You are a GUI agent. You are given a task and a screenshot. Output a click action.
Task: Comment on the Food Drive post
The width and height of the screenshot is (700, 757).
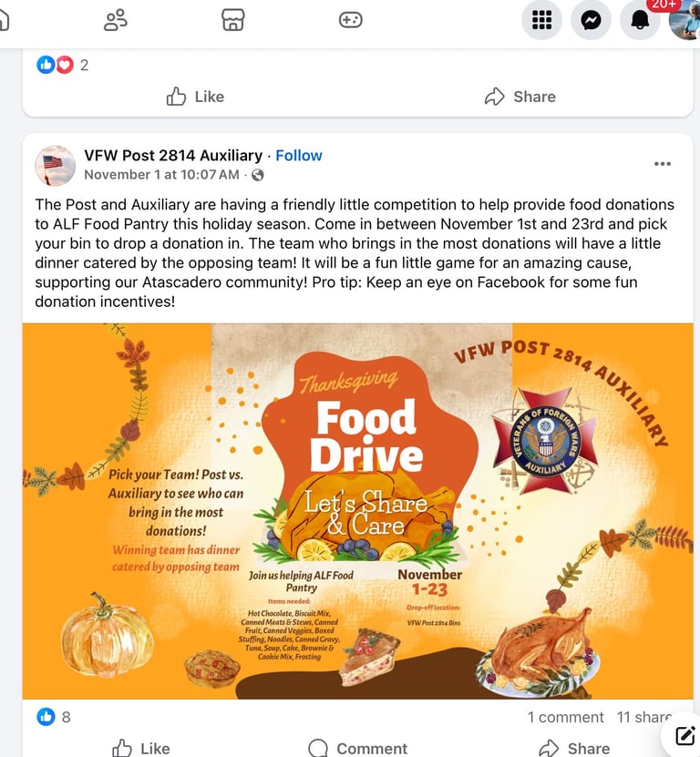(x=358, y=748)
